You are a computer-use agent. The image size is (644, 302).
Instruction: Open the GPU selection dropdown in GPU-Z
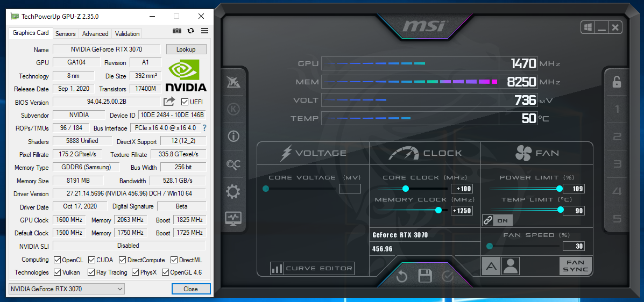[x=67, y=289]
